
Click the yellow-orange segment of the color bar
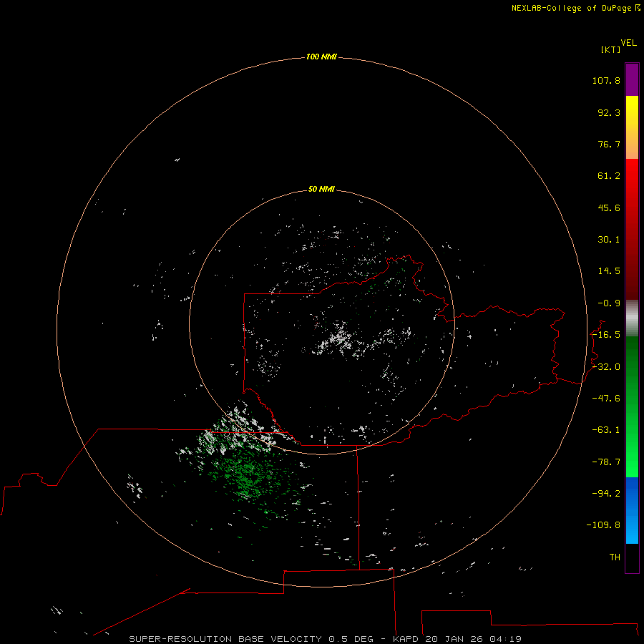632,127
